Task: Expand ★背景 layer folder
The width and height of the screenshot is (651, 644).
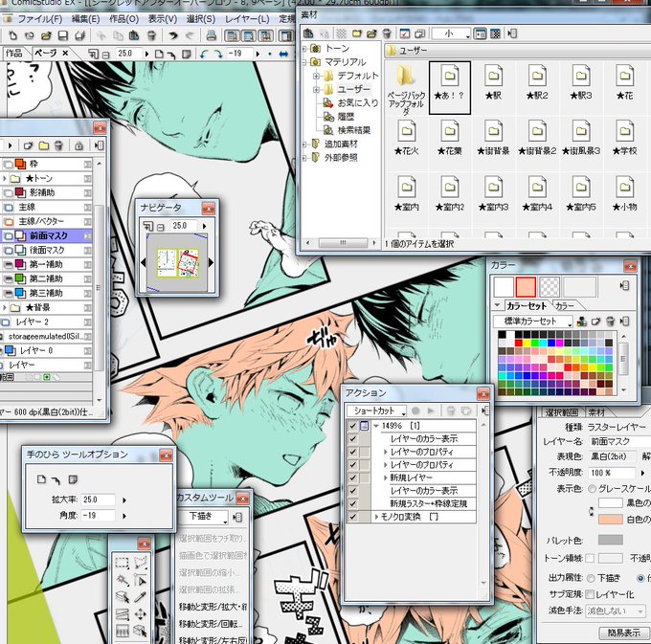Action: coord(4,307)
